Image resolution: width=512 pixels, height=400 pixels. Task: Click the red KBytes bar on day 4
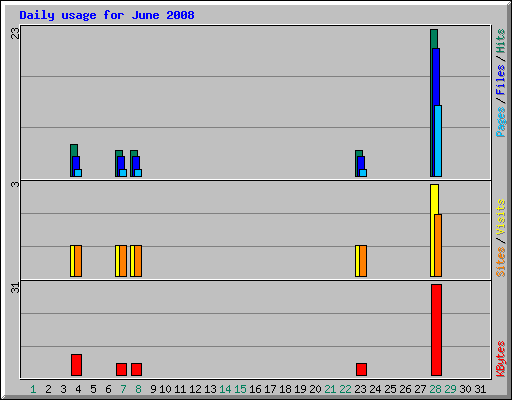[76, 365]
